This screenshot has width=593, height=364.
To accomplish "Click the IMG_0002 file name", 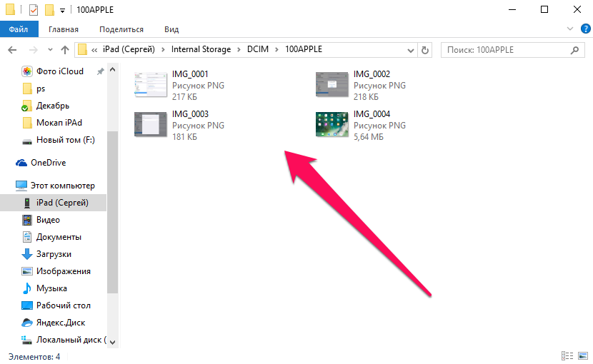I will (x=372, y=74).
